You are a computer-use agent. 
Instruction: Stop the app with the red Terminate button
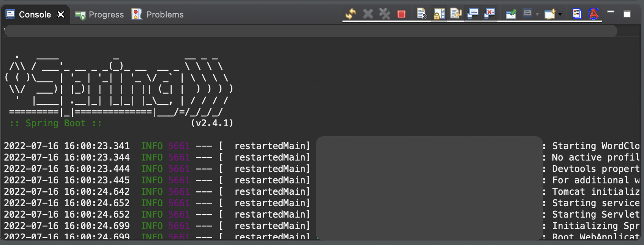pos(401,14)
